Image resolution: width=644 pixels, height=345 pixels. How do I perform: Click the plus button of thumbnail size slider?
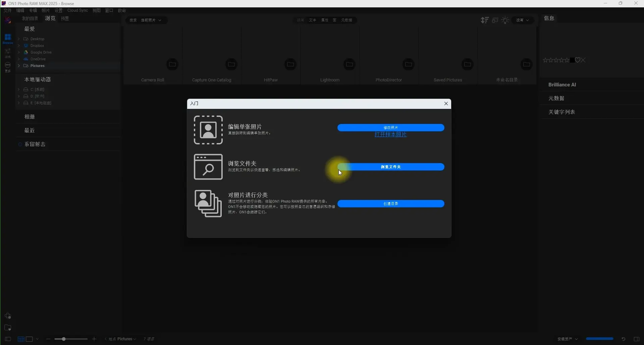point(94,339)
